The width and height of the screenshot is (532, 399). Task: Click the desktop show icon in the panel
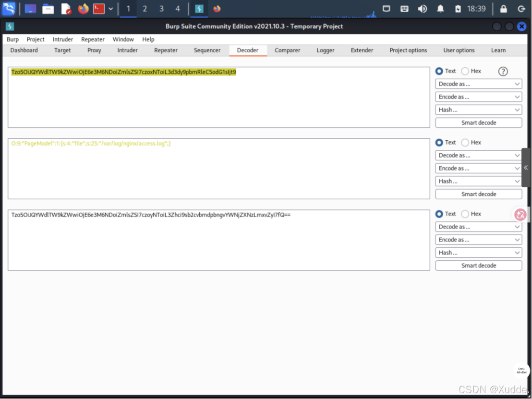[30, 9]
